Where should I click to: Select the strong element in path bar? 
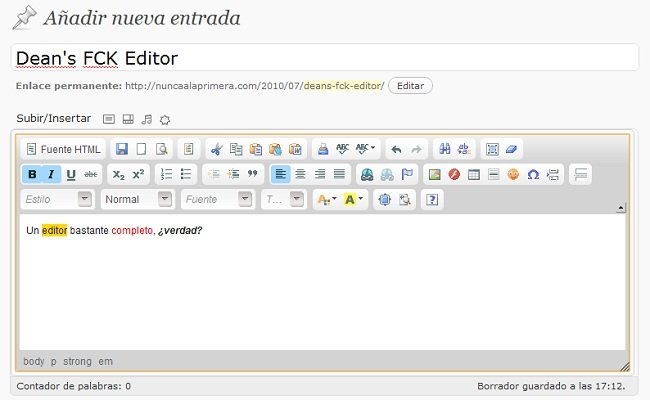[x=77, y=361]
